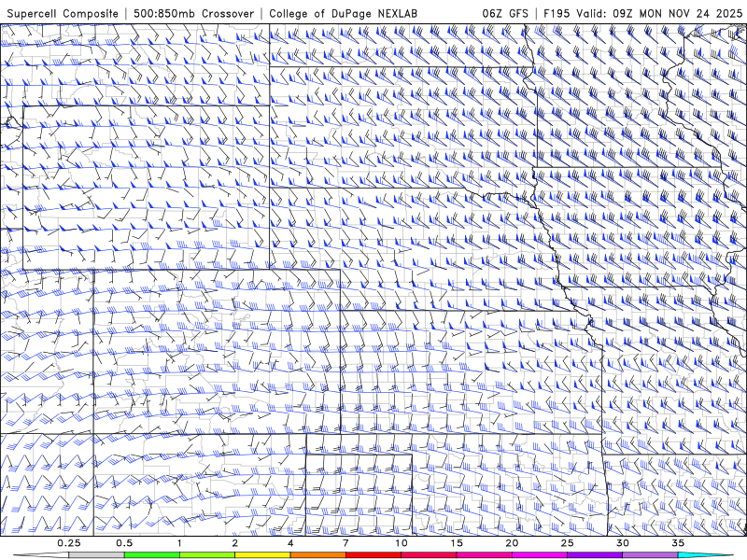
Task: Click the legend value 15
Action: point(457,543)
